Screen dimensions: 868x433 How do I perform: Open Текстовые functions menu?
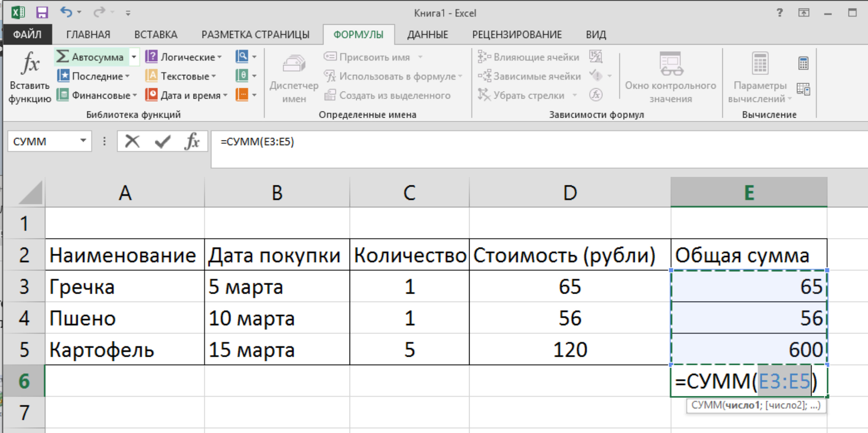(181, 76)
